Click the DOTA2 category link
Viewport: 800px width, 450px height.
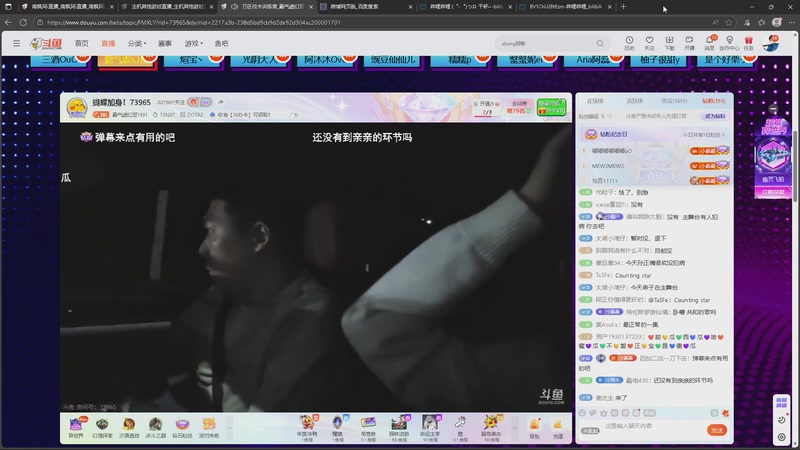click(x=192, y=115)
